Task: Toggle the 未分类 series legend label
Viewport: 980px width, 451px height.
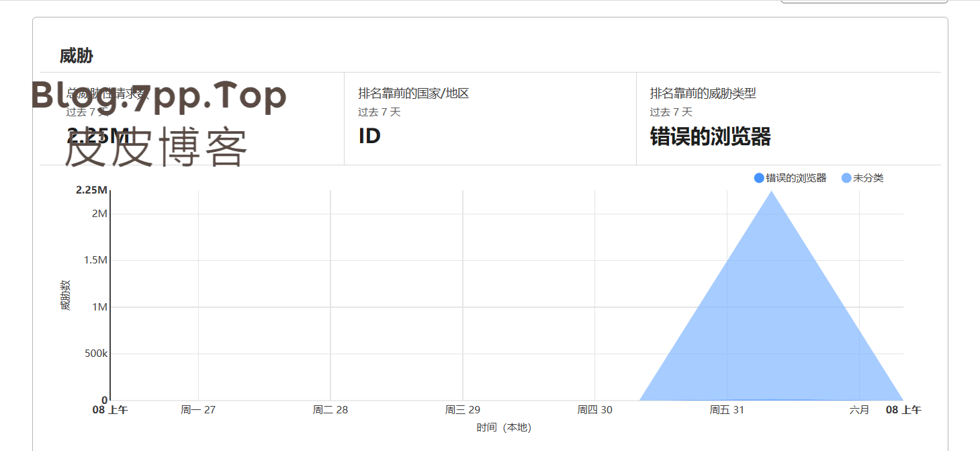Action: (868, 178)
